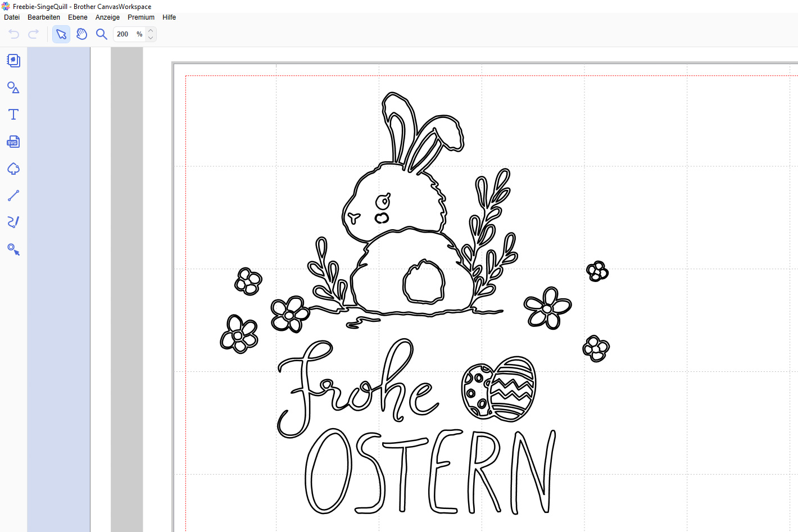Select the straight line path tool

13,195
